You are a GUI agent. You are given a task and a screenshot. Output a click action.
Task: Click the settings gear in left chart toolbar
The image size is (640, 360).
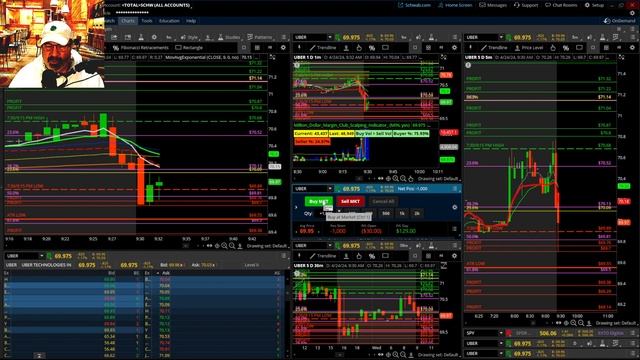coord(154,37)
